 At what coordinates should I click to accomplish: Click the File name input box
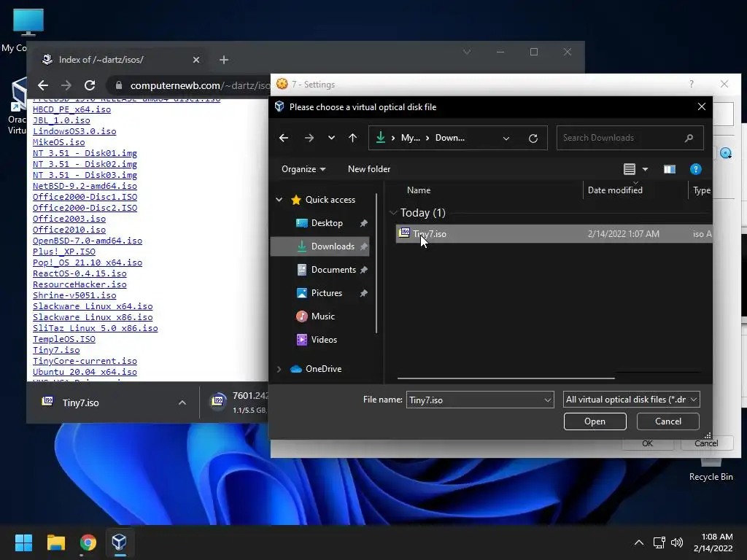coord(474,400)
